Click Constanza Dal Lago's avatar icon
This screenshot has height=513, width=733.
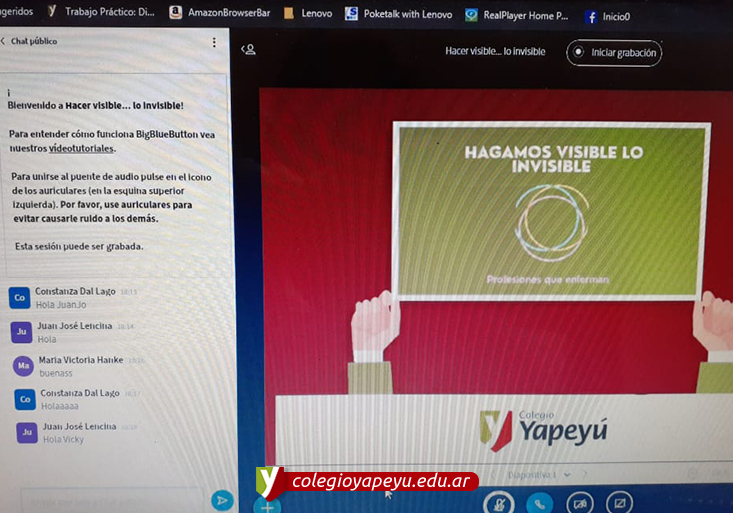coord(19,297)
